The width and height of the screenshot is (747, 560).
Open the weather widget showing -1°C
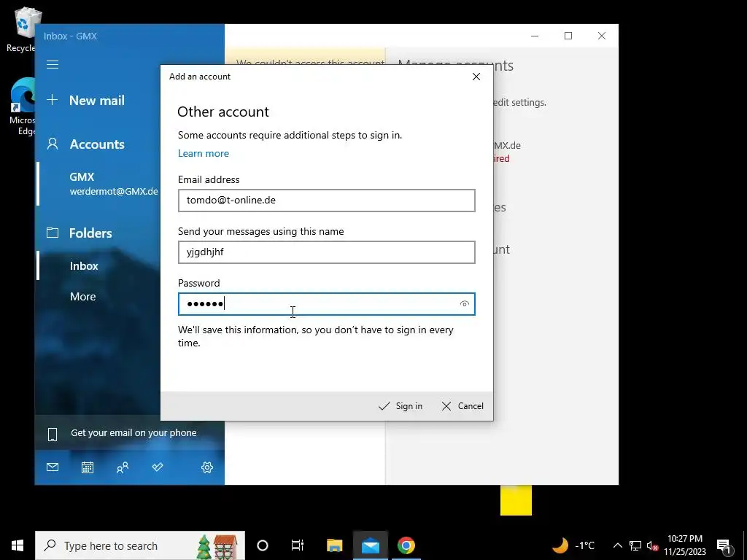pyautogui.click(x=573, y=545)
